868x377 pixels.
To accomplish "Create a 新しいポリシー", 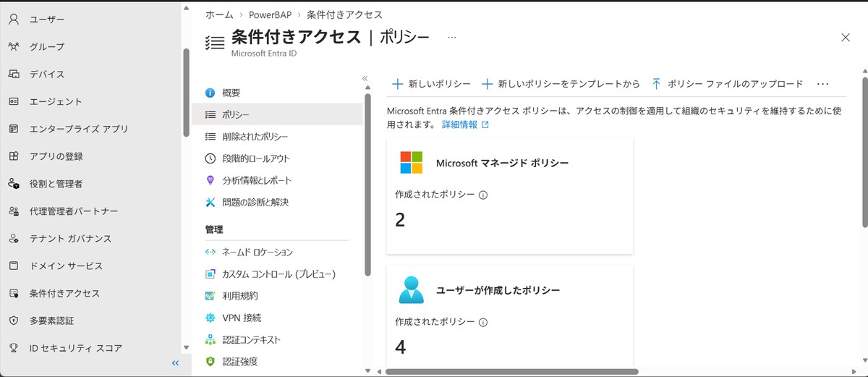I will 431,84.
